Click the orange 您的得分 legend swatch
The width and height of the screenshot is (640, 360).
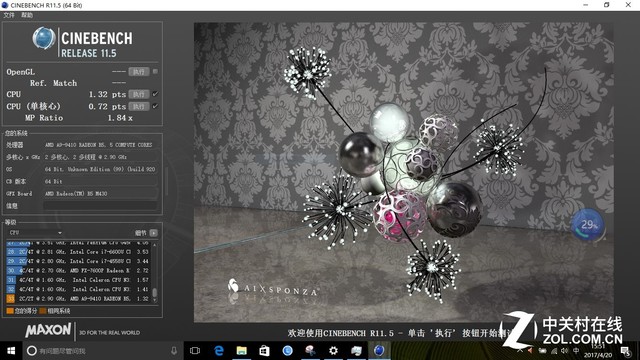coord(10,311)
